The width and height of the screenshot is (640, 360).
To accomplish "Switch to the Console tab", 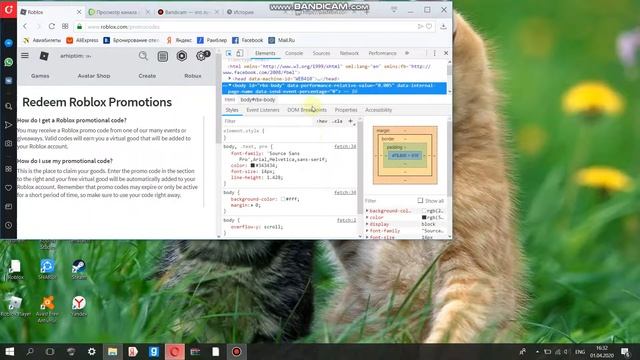I will coord(294,53).
